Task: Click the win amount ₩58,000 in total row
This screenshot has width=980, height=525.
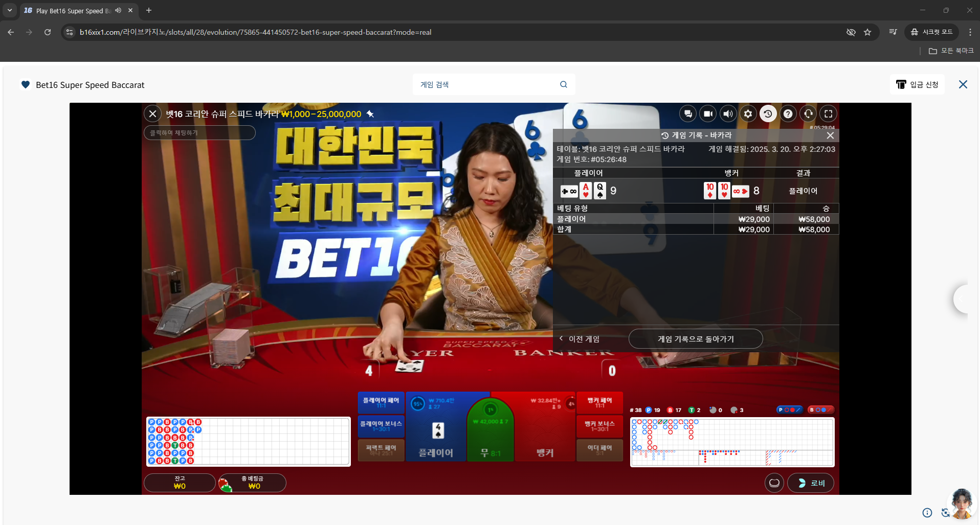Action: [x=814, y=230]
